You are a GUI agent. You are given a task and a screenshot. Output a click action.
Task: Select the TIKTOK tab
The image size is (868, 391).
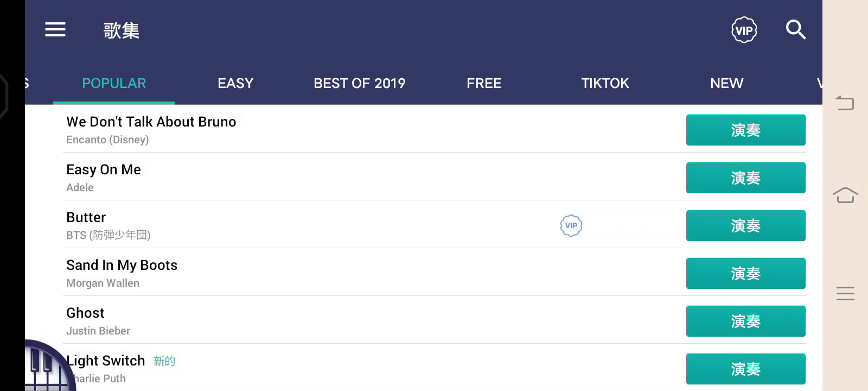click(605, 83)
